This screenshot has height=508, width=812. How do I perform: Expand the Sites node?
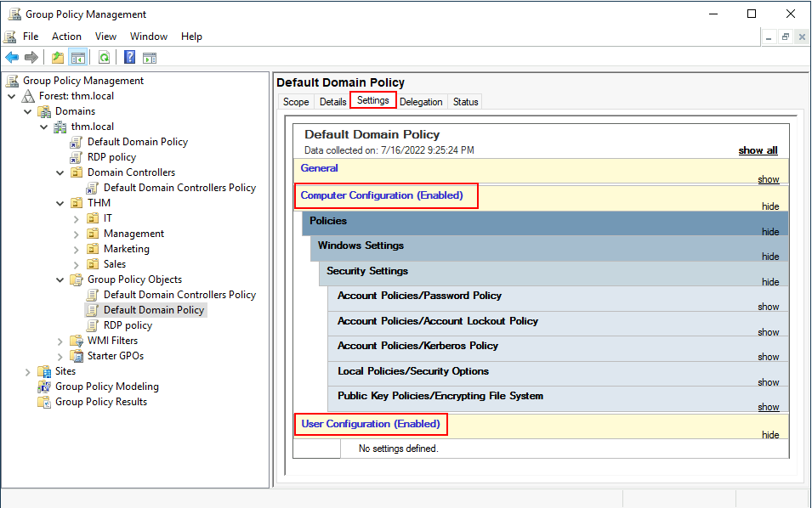tap(28, 372)
